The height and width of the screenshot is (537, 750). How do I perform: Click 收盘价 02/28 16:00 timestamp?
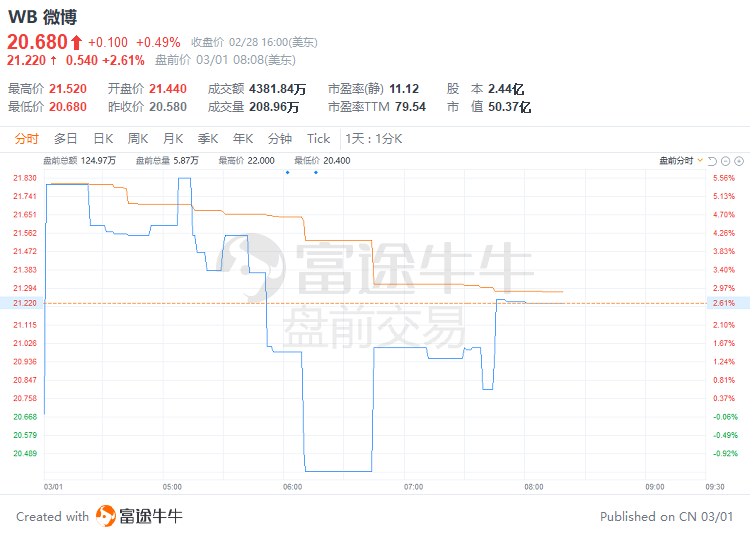pos(254,43)
